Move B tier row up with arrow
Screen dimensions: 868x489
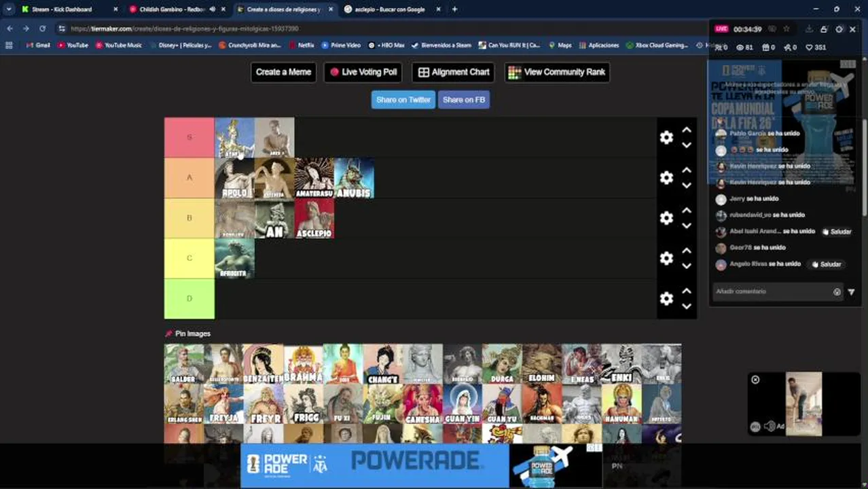[x=687, y=211]
